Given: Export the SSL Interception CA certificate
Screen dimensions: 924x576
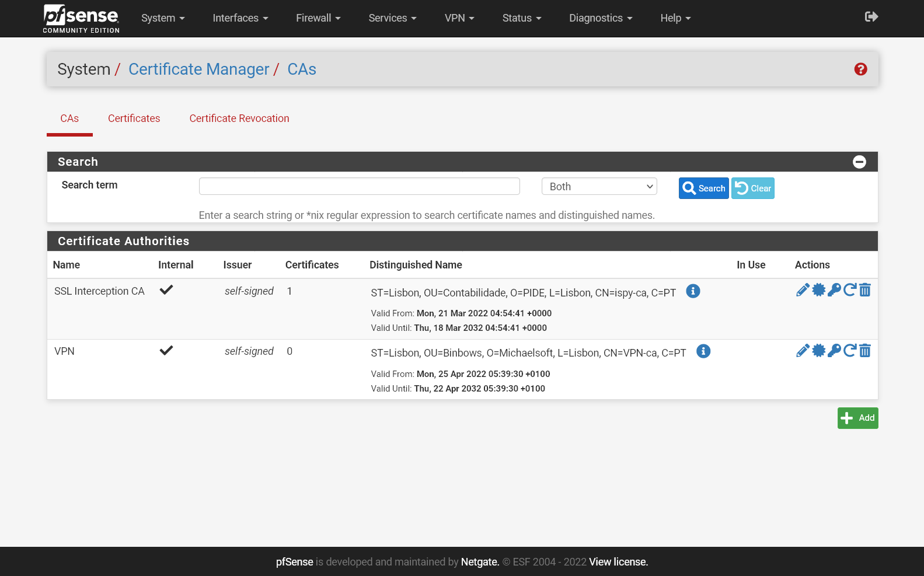Looking at the screenshot, I should [x=819, y=290].
